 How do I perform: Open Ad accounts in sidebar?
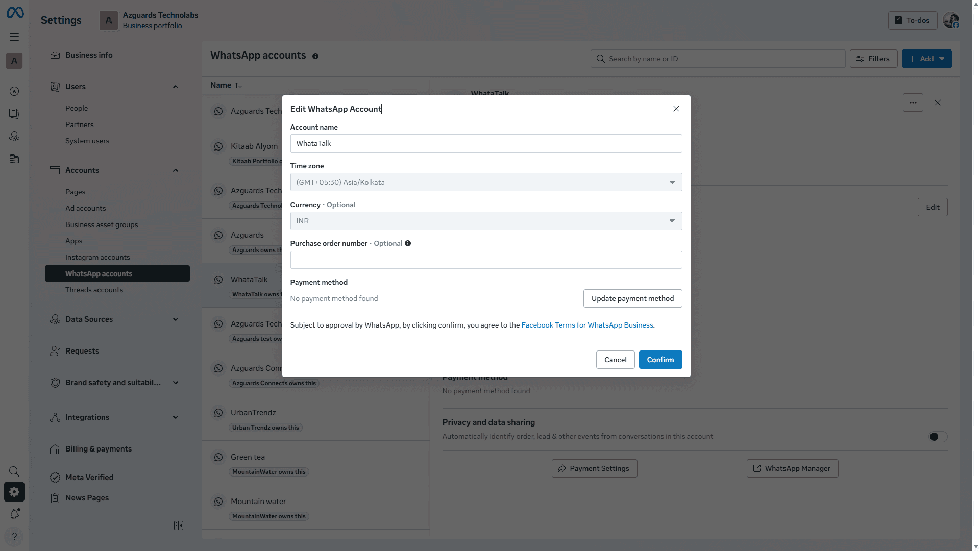[x=86, y=208]
